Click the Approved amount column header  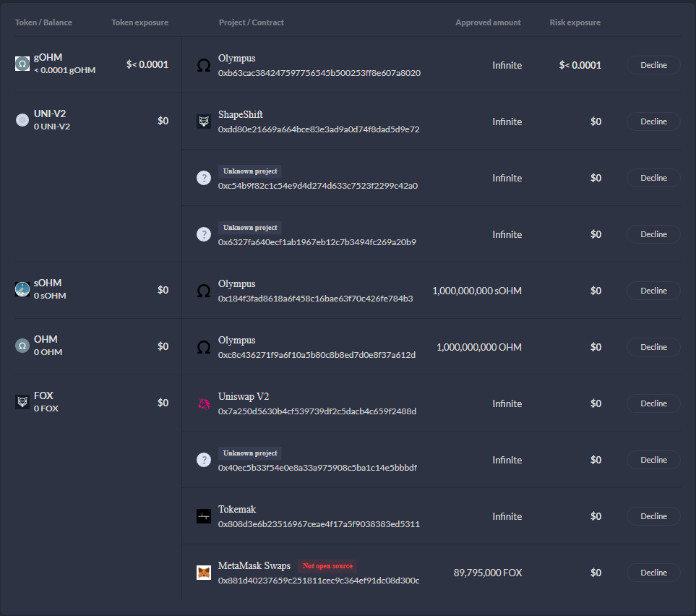tap(488, 22)
